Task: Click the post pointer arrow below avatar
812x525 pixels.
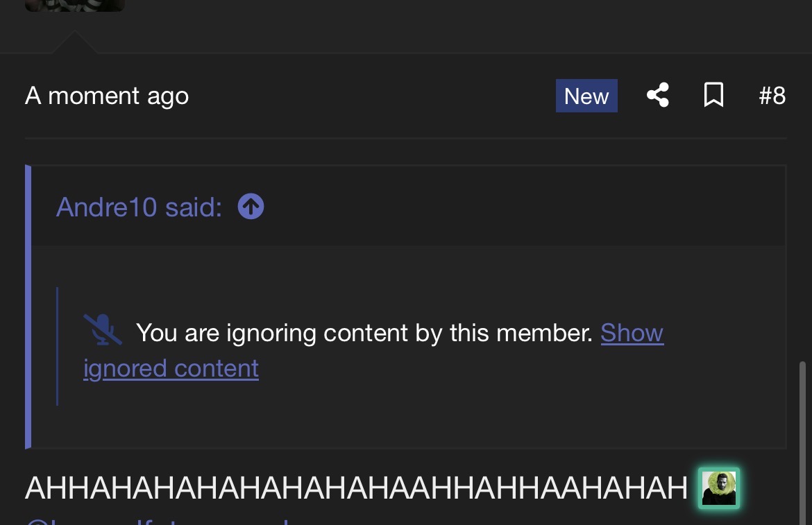Action: coord(74,42)
